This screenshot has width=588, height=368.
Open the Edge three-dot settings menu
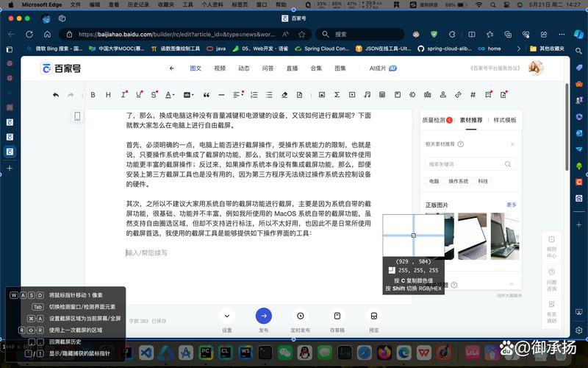[x=562, y=34]
